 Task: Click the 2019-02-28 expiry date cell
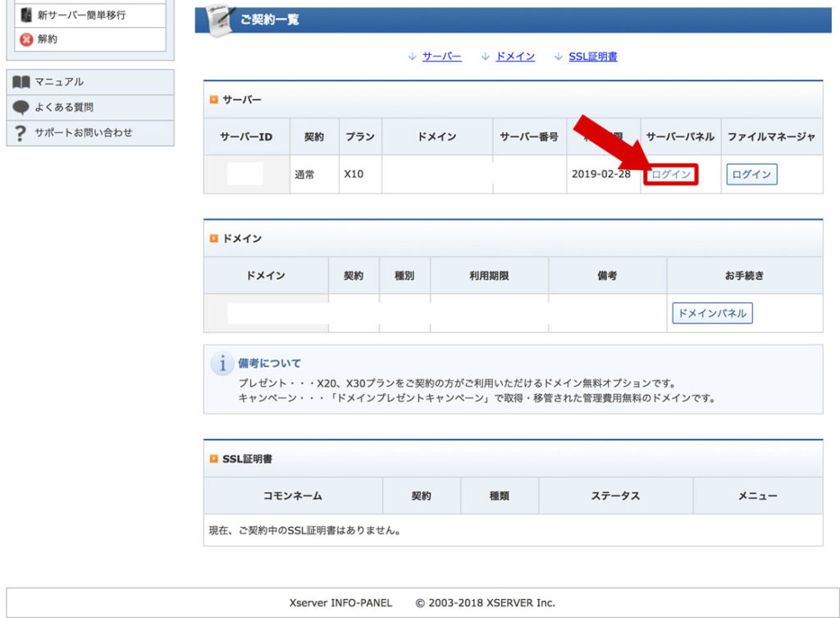pos(601,174)
